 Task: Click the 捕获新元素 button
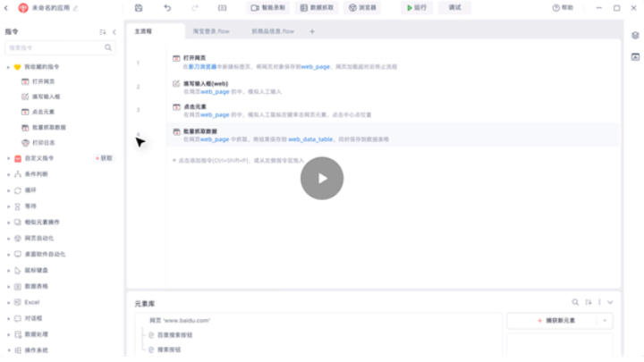coord(555,320)
